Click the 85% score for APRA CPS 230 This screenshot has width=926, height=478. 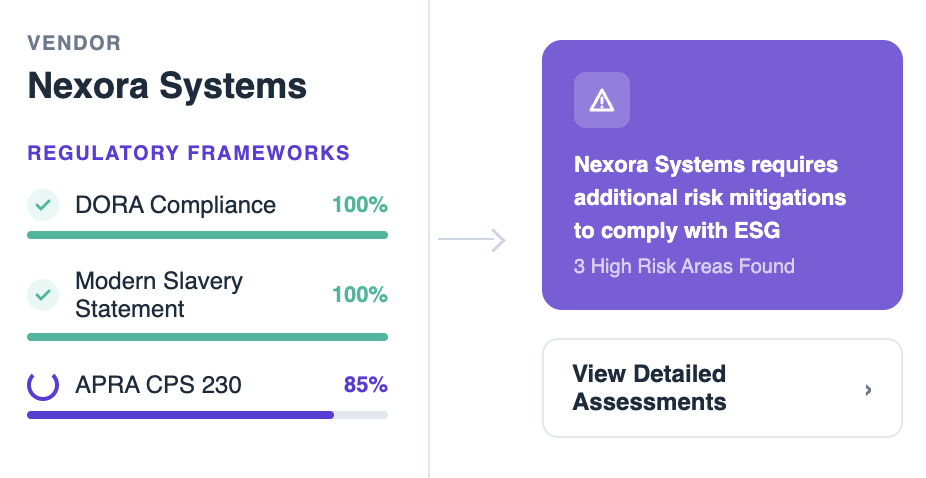(x=365, y=385)
